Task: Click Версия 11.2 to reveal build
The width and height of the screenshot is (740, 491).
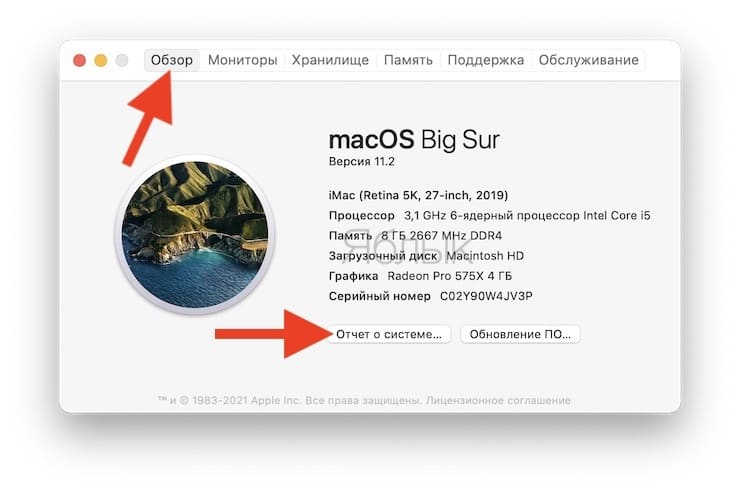Action: [x=362, y=161]
